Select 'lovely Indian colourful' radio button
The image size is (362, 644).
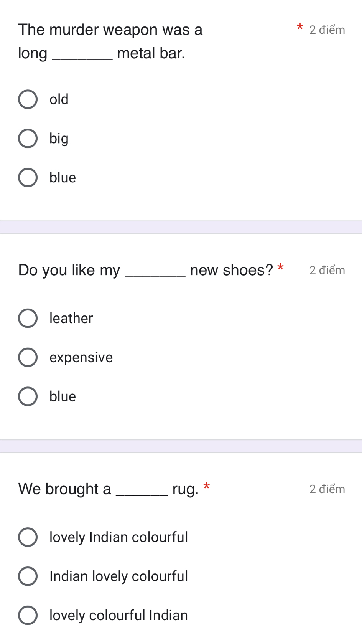28,537
